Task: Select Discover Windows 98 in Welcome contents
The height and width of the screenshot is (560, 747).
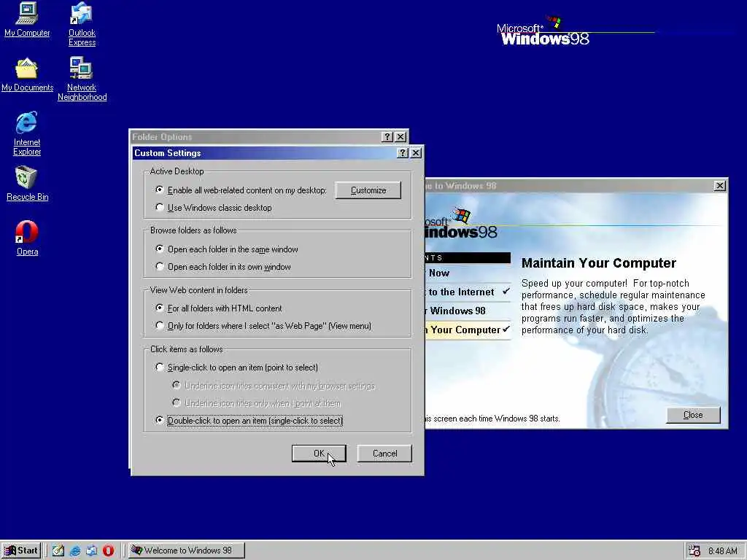Action: click(x=468, y=311)
